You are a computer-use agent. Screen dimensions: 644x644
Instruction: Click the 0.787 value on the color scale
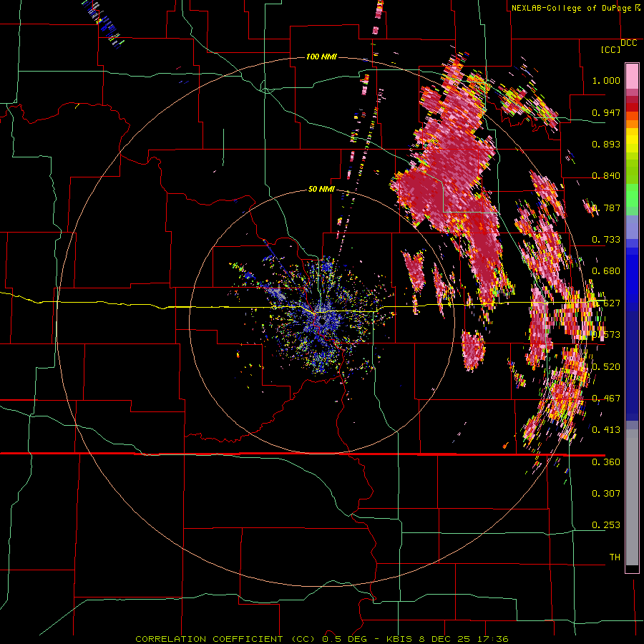tap(606, 208)
